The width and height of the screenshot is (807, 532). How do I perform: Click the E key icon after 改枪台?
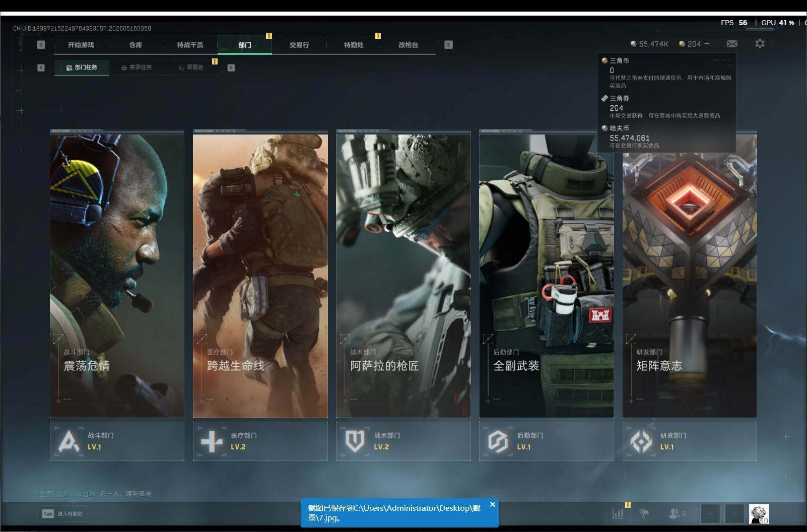[448, 45]
